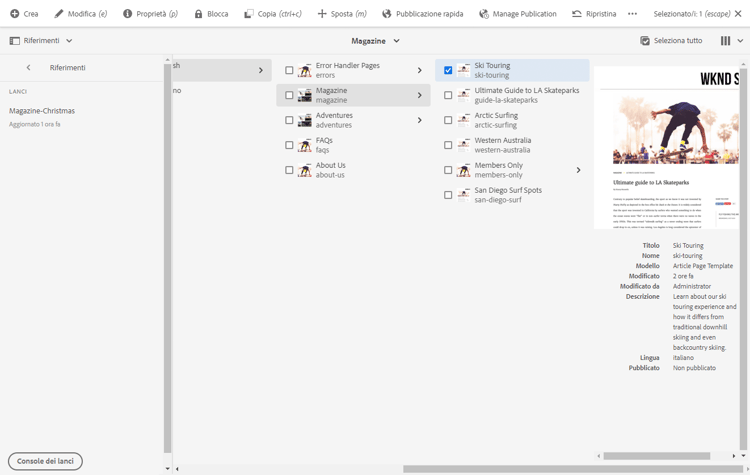Click Blocca in the action bar
750x475 pixels.
click(211, 14)
